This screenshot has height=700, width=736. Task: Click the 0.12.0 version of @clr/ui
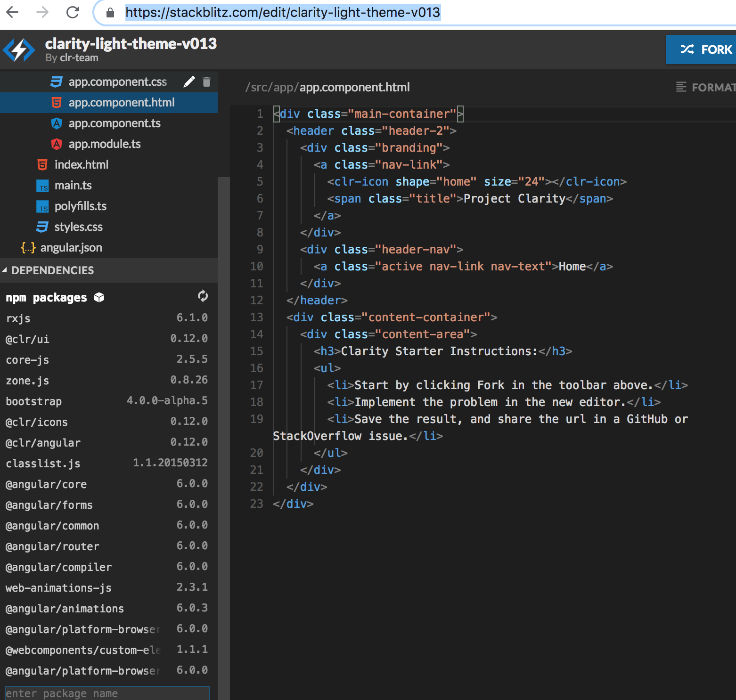pos(189,339)
